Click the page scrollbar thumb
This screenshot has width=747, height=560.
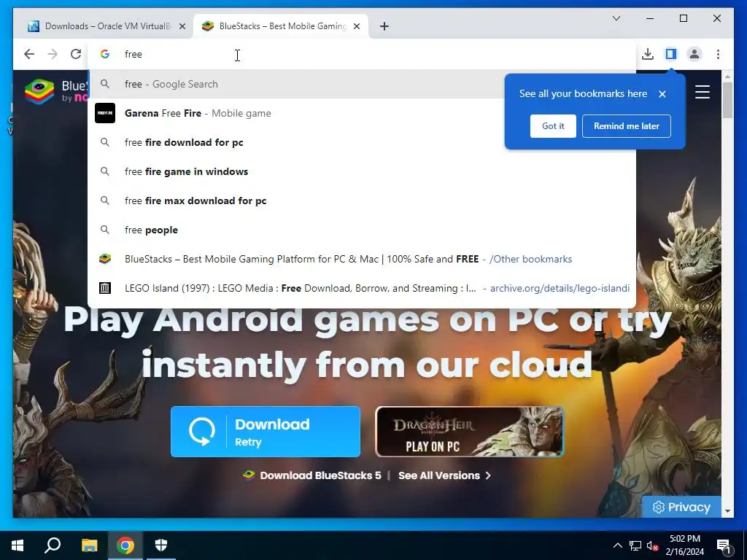click(x=727, y=100)
